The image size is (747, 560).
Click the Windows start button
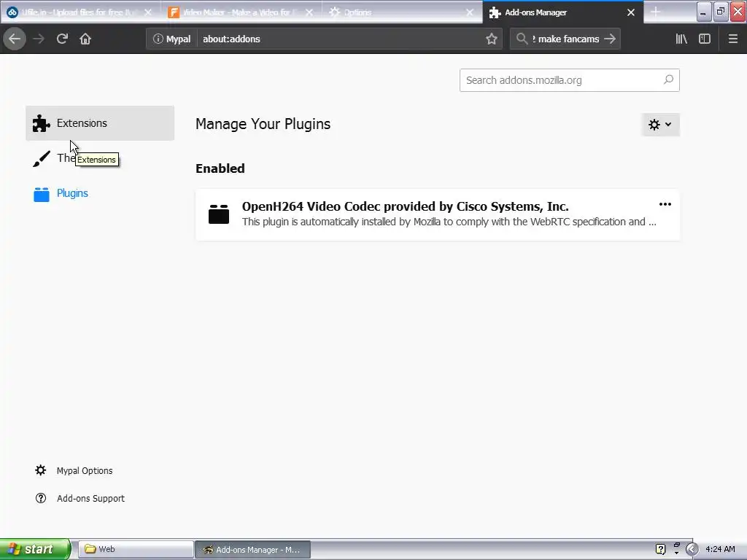35,549
